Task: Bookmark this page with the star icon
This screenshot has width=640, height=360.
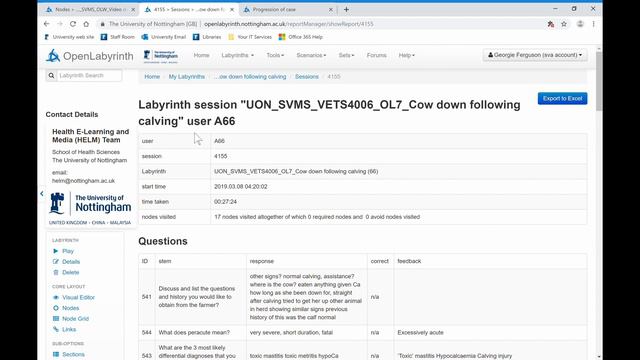Action: click(x=564, y=24)
